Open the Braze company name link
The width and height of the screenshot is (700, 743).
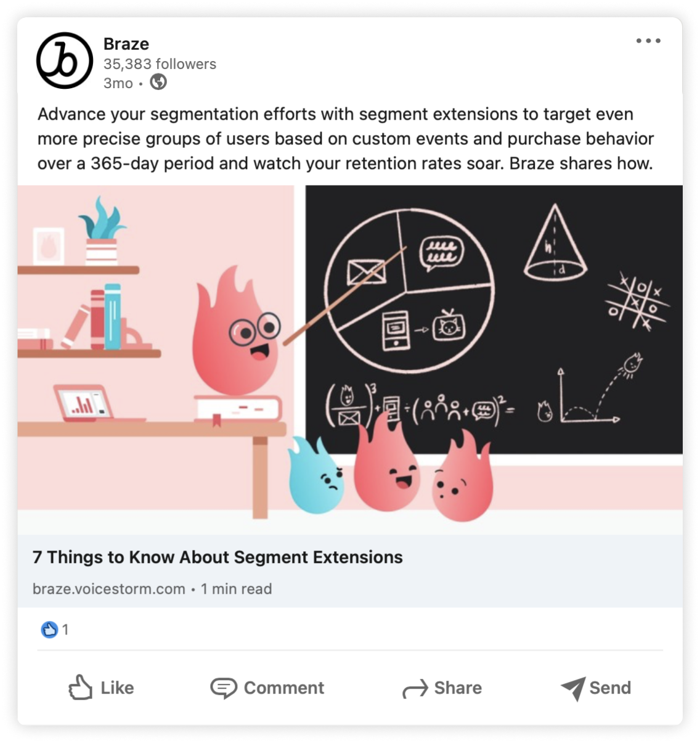(126, 44)
